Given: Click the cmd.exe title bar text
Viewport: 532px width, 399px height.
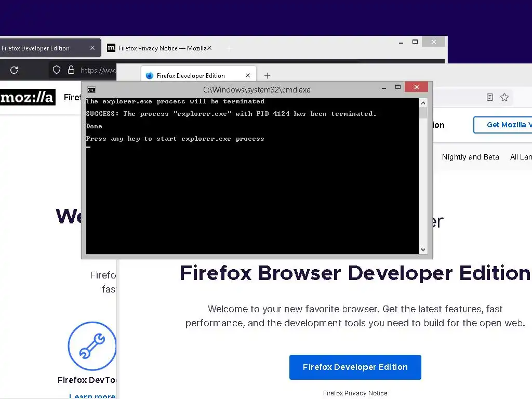Looking at the screenshot, I should coord(257,90).
